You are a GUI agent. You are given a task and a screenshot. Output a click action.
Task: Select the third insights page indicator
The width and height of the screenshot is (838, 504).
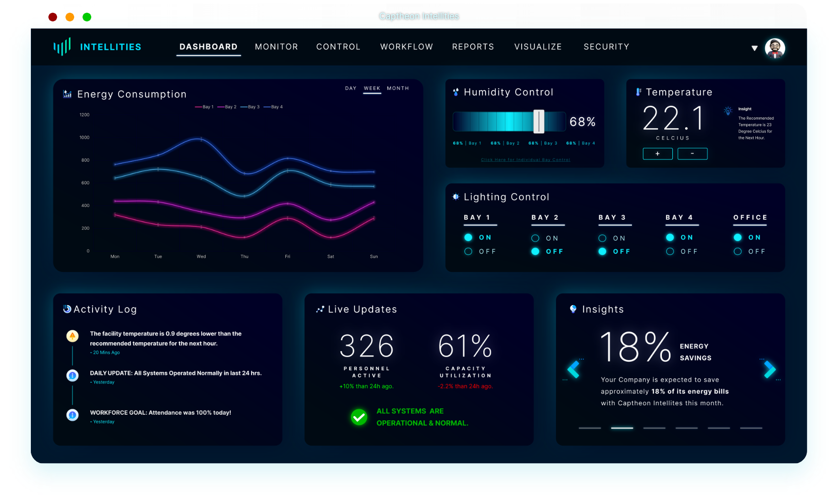coord(654,428)
